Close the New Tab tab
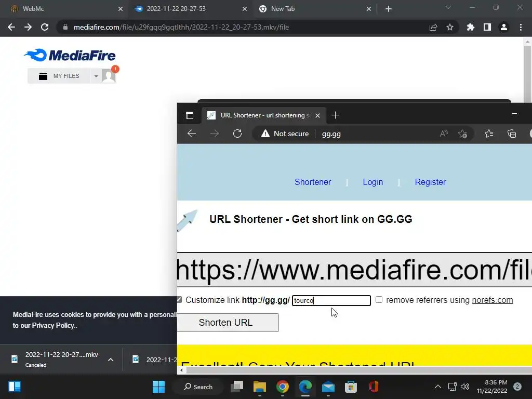 pos(369,9)
